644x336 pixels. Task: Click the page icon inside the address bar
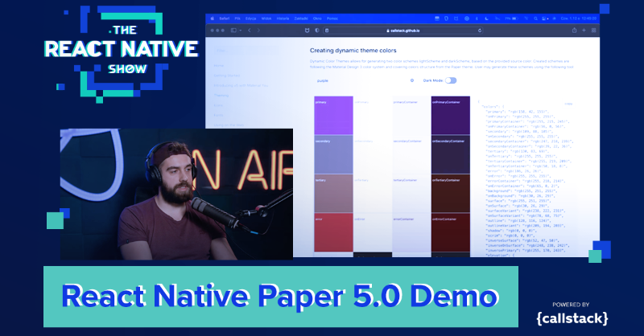(x=327, y=31)
